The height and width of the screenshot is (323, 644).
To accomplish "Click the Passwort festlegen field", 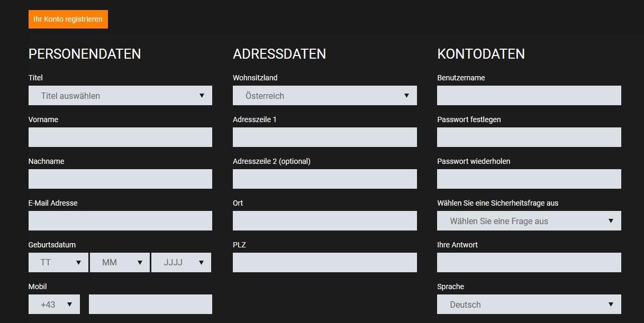I will pos(529,137).
